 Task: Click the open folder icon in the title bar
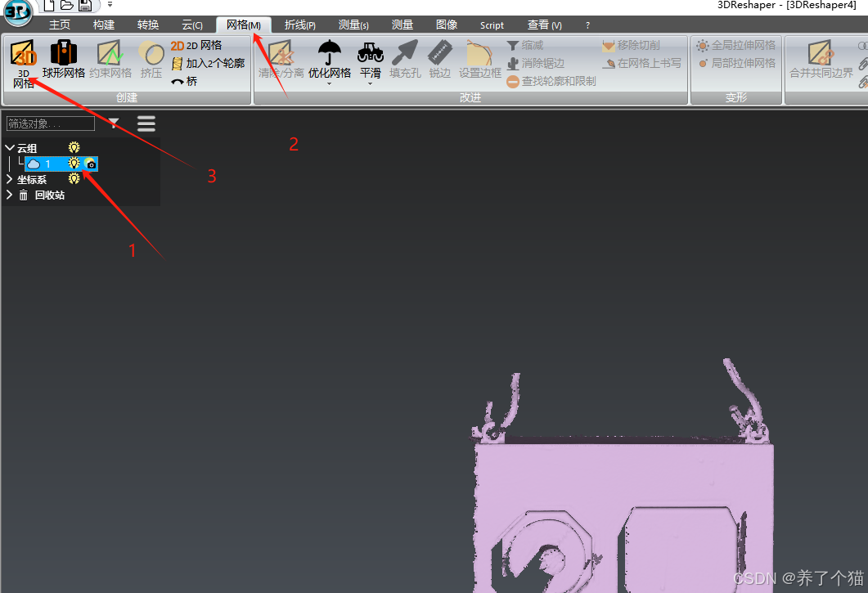(67, 6)
